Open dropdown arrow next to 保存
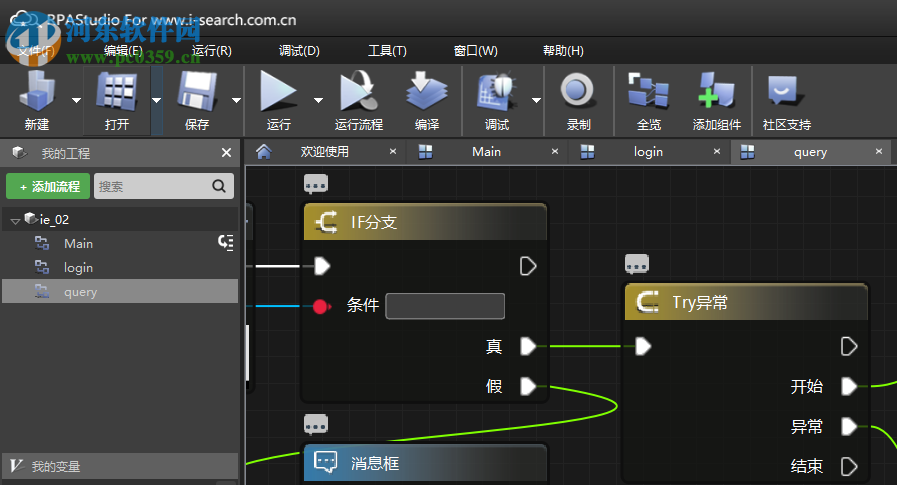This screenshot has height=485, width=897. pyautogui.click(x=236, y=100)
